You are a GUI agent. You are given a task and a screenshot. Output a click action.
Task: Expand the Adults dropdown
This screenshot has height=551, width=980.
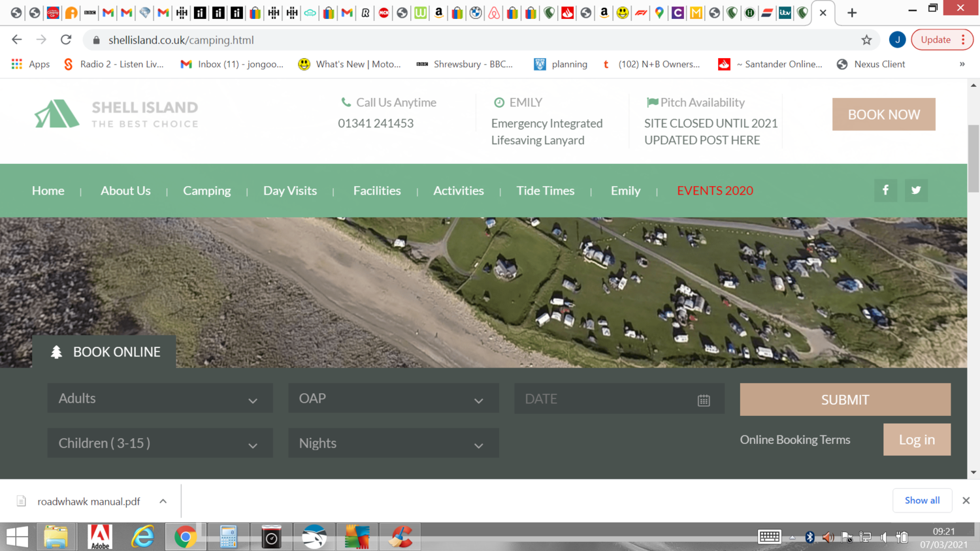tap(160, 398)
